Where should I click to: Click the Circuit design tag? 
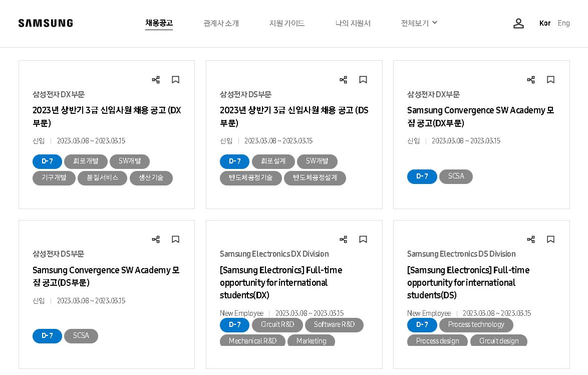(x=499, y=340)
